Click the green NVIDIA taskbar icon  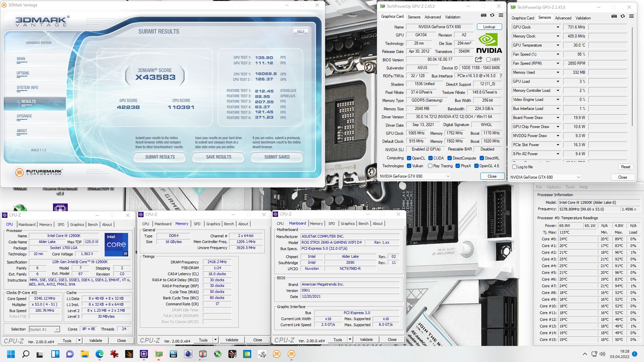click(x=247, y=354)
